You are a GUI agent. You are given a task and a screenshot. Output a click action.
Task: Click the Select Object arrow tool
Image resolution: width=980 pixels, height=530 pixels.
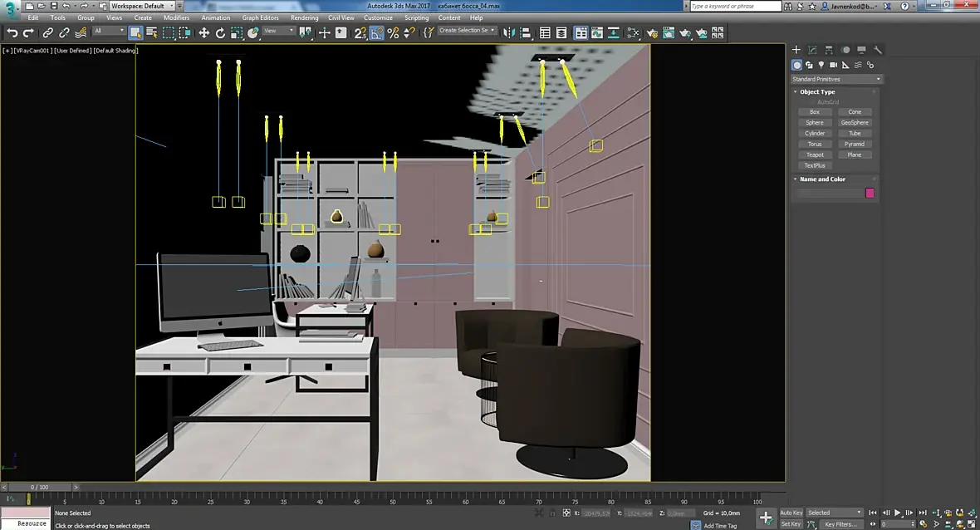(135, 33)
